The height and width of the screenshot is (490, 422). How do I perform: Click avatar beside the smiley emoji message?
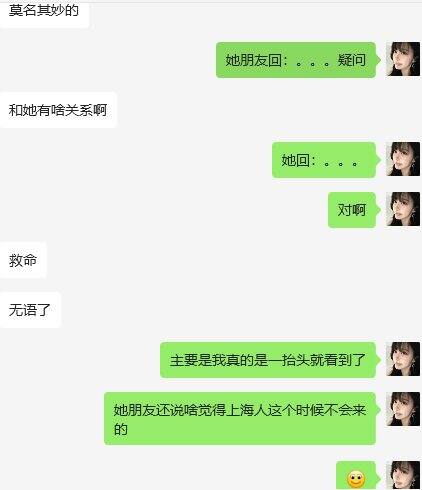[403, 476]
